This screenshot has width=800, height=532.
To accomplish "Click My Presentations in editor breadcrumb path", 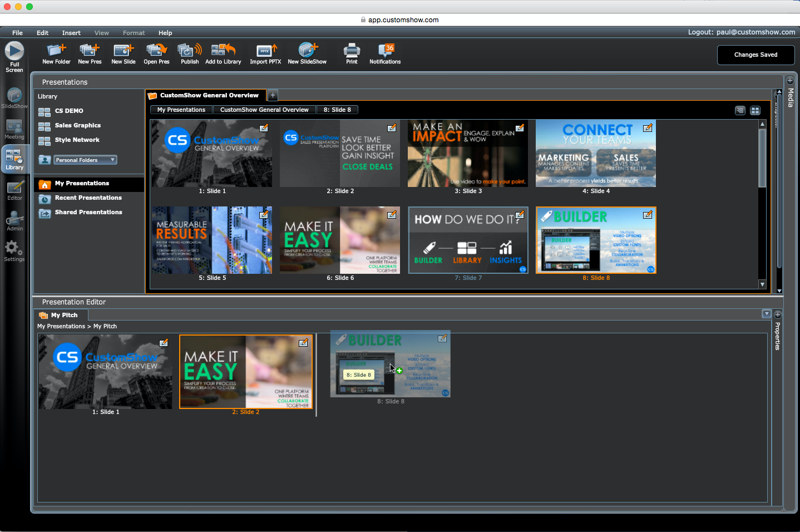I will pyautogui.click(x=61, y=327).
